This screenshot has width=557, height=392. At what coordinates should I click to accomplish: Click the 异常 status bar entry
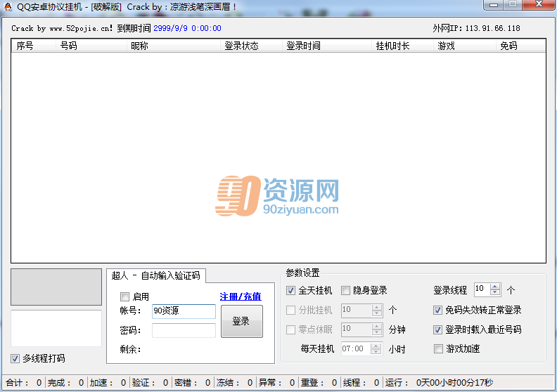(276, 383)
